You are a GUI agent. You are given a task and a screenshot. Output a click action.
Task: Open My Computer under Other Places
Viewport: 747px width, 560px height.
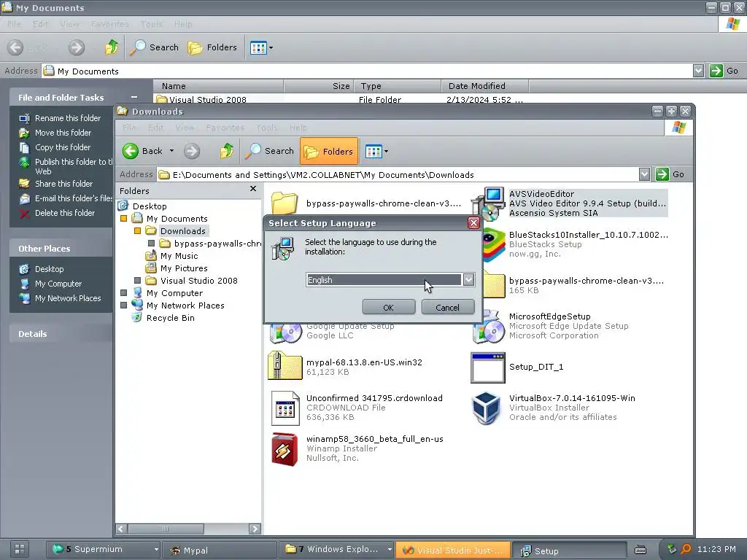point(58,284)
